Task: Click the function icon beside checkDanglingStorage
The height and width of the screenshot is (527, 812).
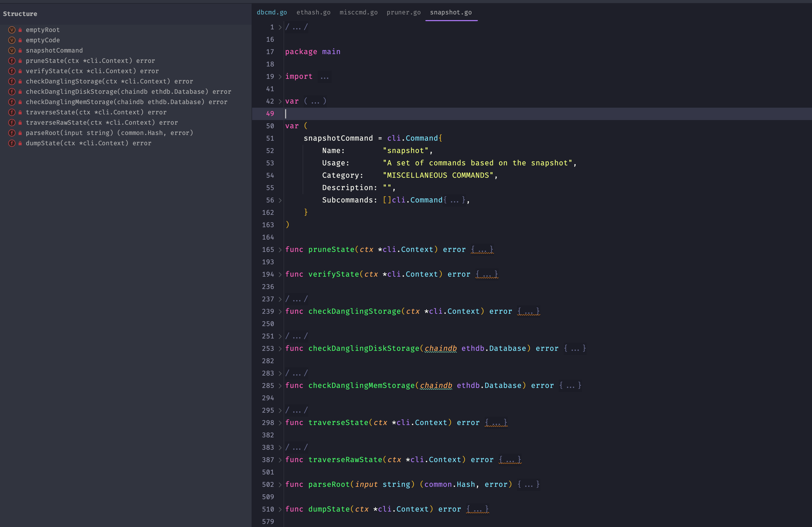Action: tap(12, 81)
